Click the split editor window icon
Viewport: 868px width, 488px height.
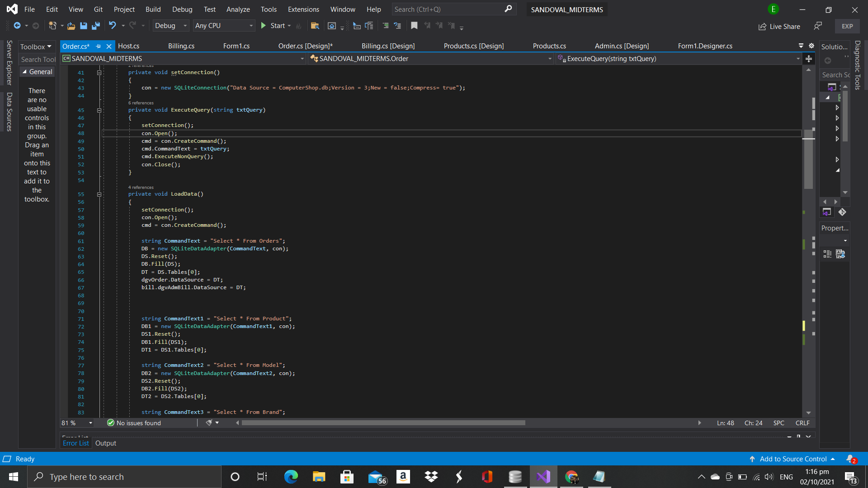pyautogui.click(x=809, y=59)
